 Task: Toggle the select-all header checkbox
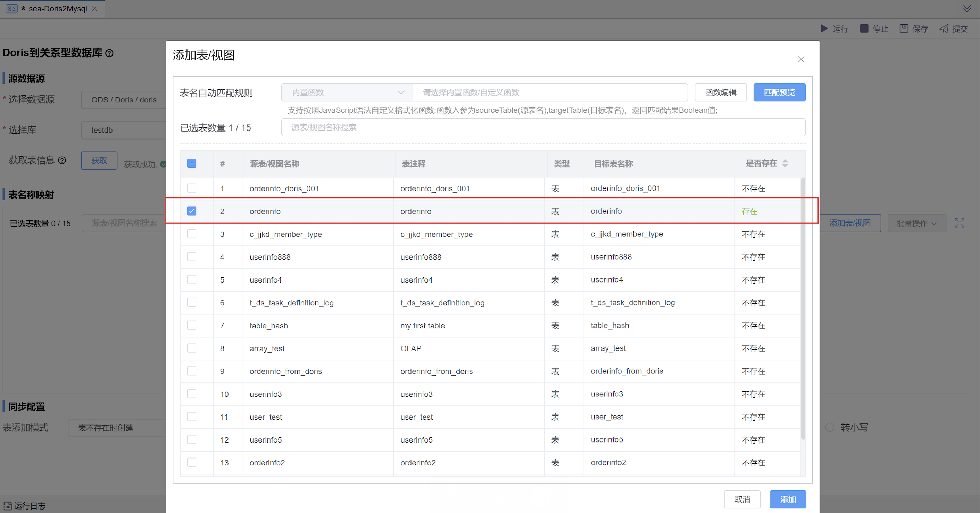coord(192,163)
